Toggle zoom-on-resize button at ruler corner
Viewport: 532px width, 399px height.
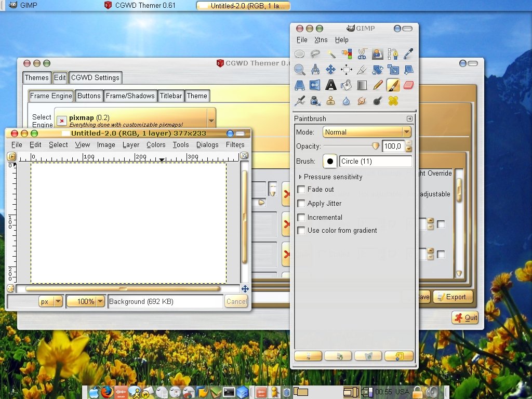click(244, 156)
